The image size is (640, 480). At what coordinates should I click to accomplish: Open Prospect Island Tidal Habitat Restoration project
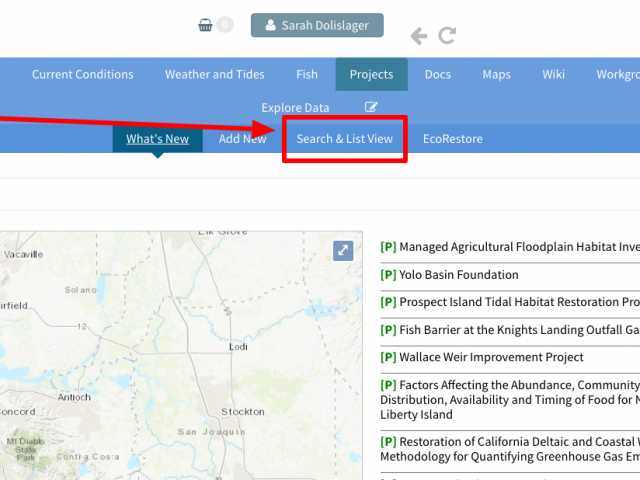point(510,302)
